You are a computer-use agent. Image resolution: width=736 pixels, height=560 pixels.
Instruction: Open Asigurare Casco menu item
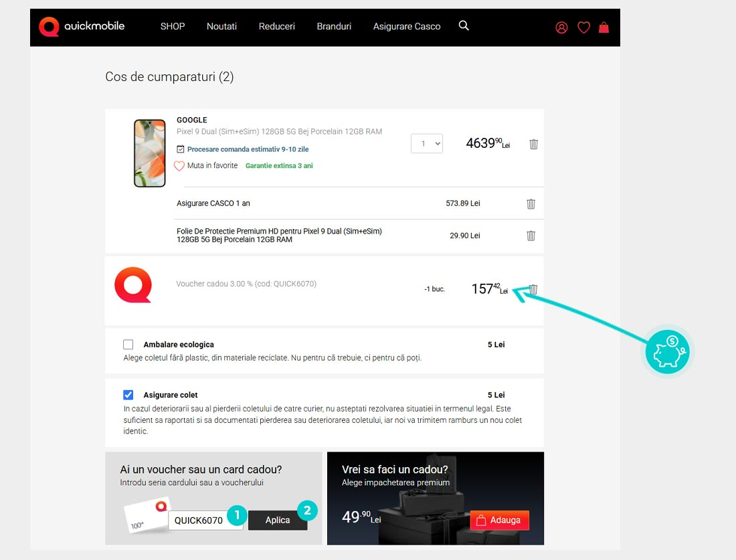pyautogui.click(x=407, y=26)
